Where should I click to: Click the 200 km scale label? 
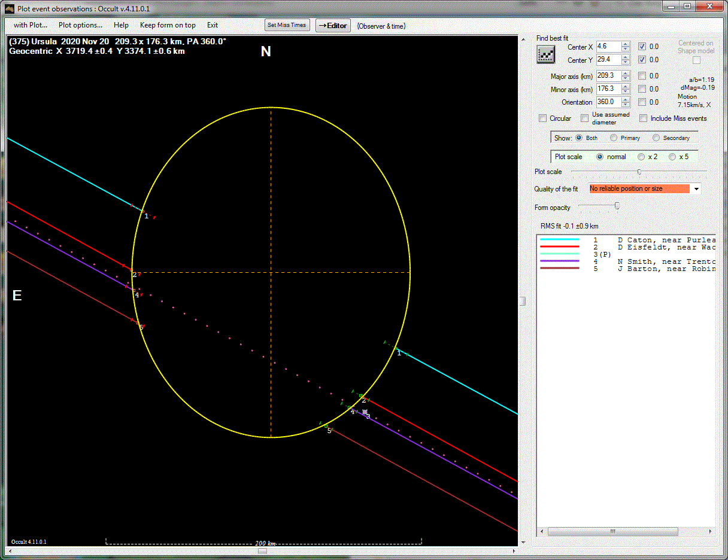(265, 543)
